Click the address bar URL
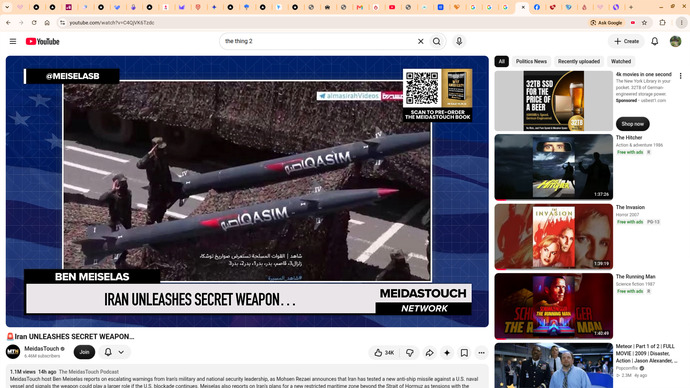The width and height of the screenshot is (690, 388). [x=112, y=22]
